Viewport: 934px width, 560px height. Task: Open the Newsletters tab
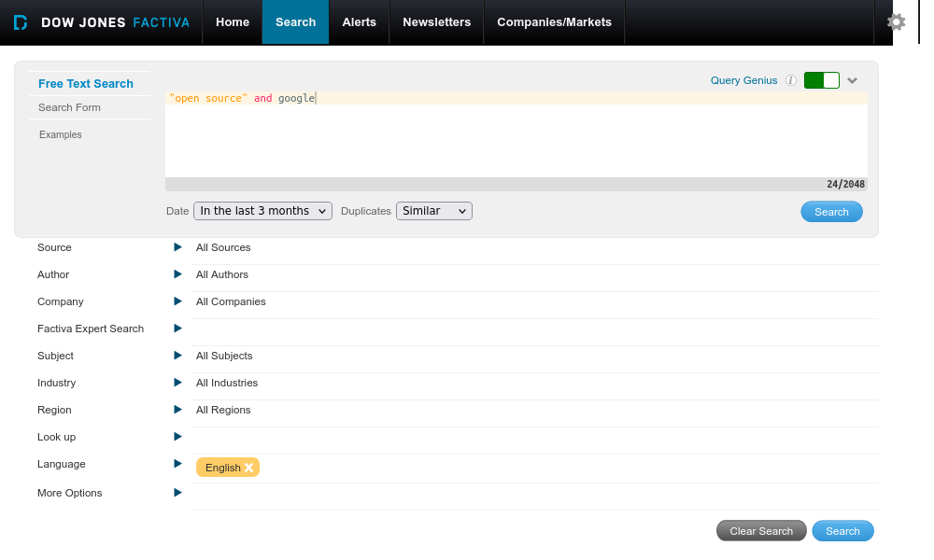(x=436, y=22)
